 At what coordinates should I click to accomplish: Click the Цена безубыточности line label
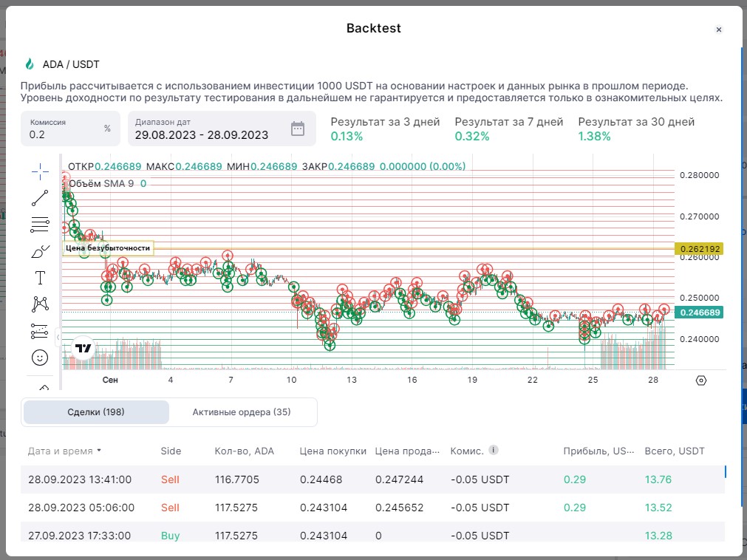click(x=108, y=248)
